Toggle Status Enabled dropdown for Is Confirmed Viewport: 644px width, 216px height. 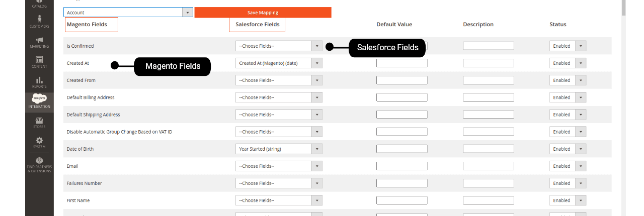[568, 46]
